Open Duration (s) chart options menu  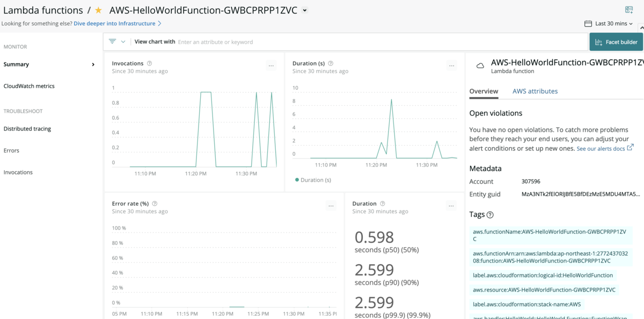451,66
